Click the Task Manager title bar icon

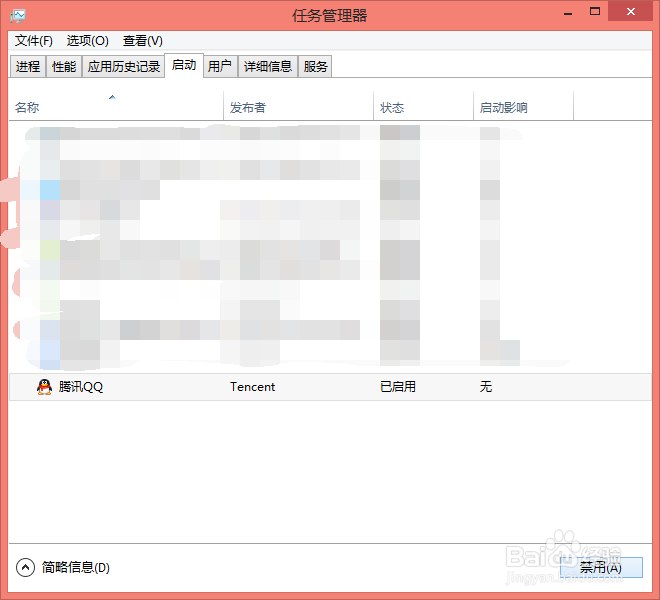(x=18, y=16)
